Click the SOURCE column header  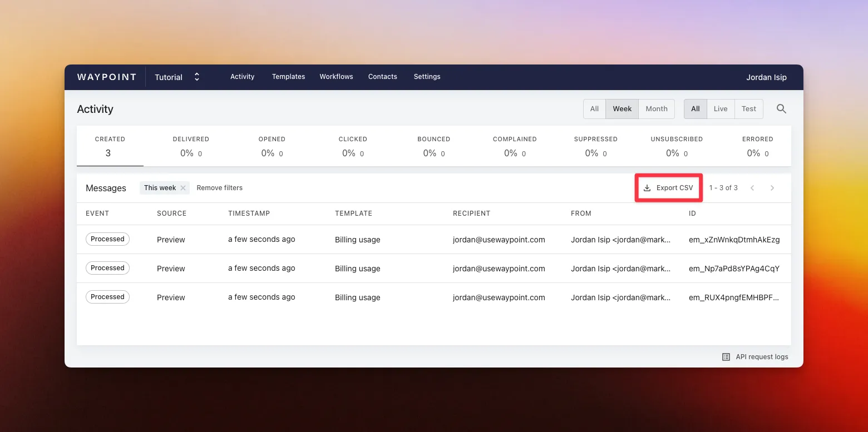[172, 213]
